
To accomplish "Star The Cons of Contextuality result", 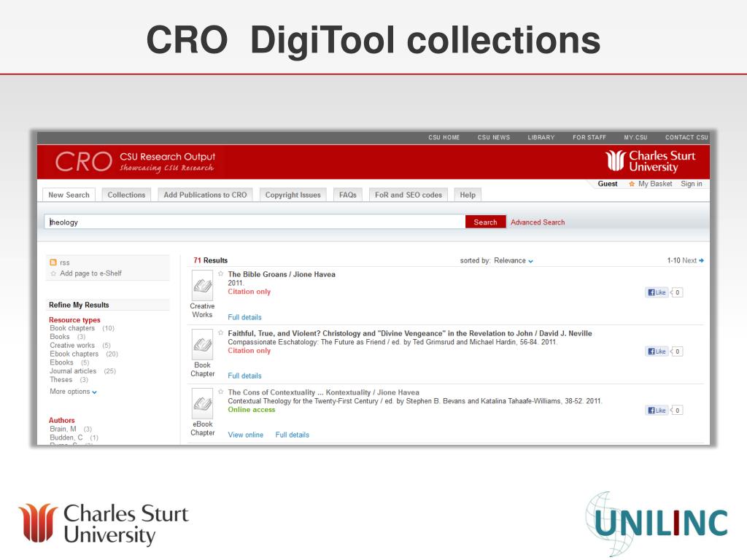I will tap(220, 392).
